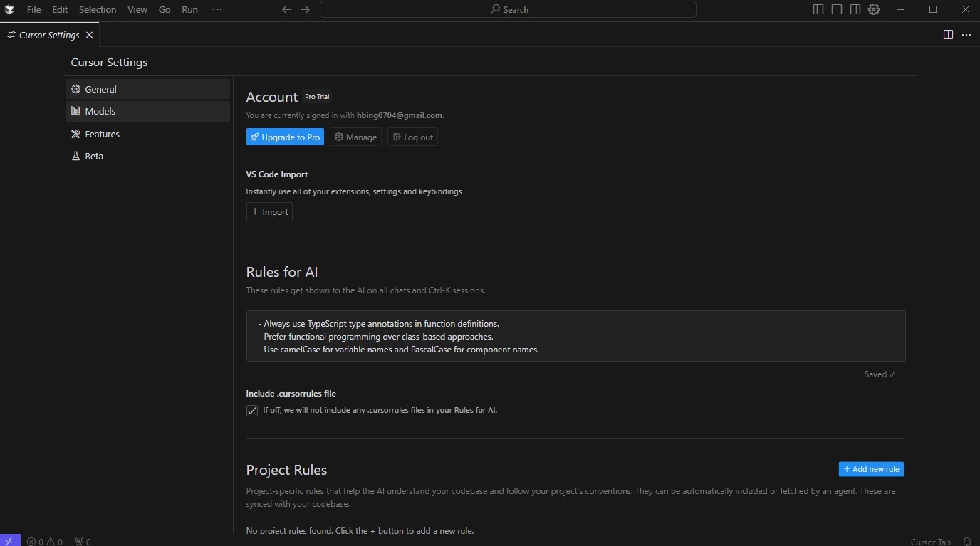This screenshot has height=546, width=980.
Task: Click the Log out button
Action: (x=412, y=137)
